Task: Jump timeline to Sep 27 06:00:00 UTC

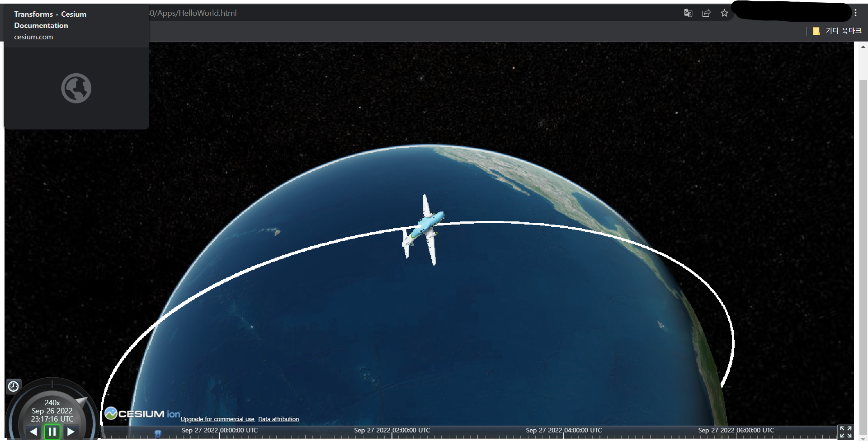Action: click(x=736, y=431)
